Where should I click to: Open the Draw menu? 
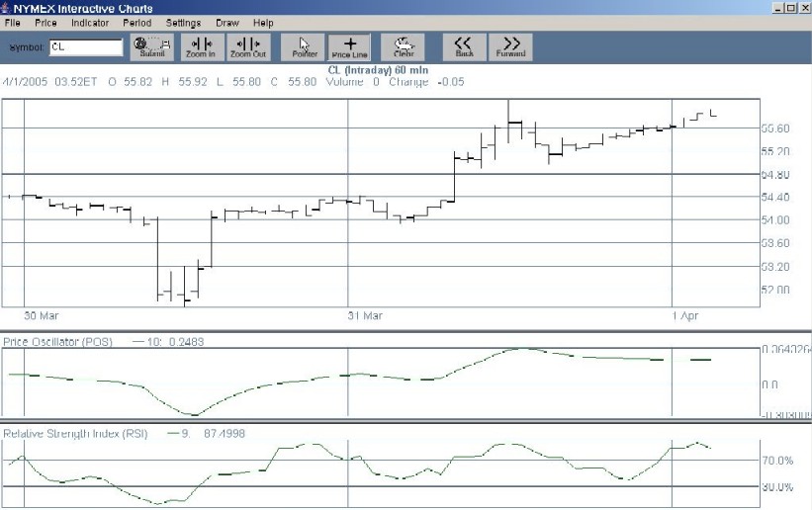pyautogui.click(x=226, y=23)
